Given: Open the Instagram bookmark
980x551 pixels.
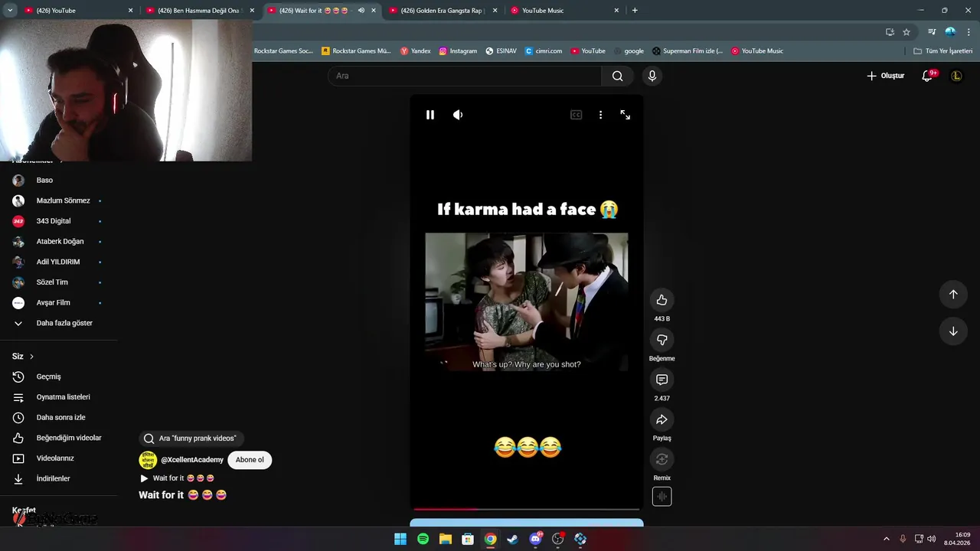Looking at the screenshot, I should (458, 51).
